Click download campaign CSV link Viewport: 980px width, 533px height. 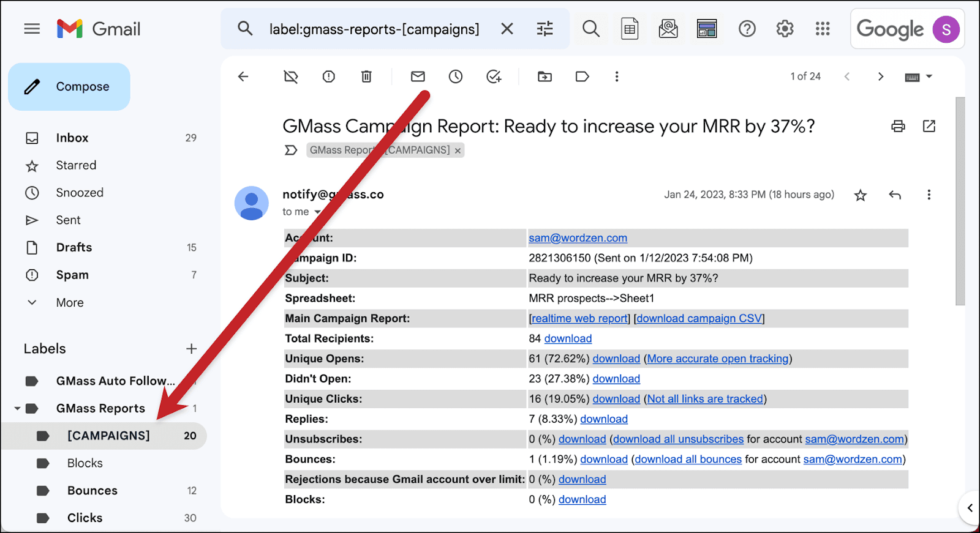699,318
